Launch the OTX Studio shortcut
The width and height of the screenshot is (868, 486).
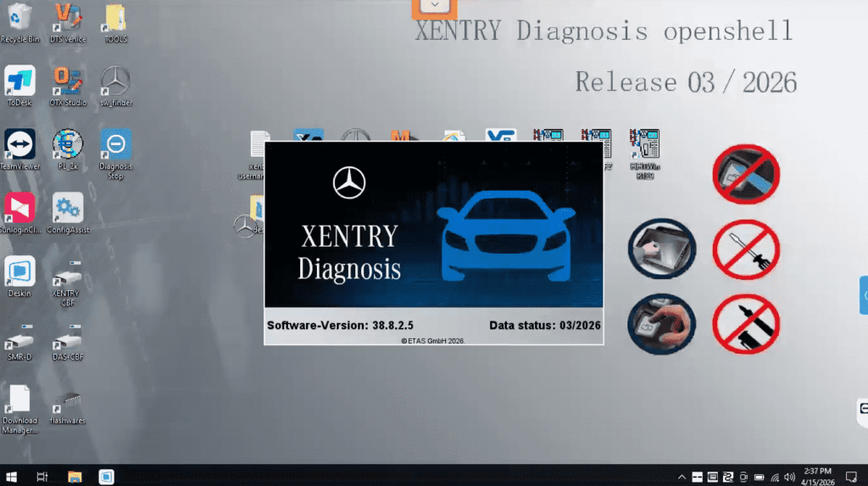[x=67, y=81]
